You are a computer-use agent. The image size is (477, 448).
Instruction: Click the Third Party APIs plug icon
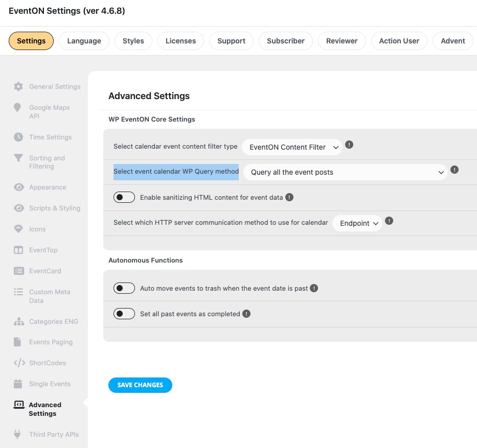(17, 434)
